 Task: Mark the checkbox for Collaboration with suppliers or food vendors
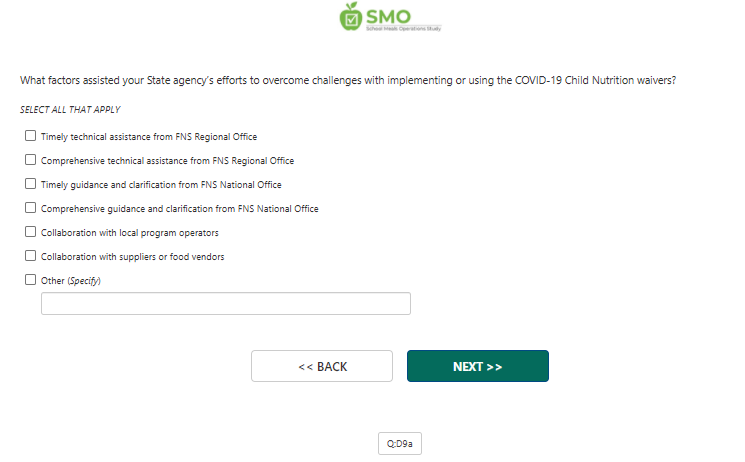pos(30,256)
